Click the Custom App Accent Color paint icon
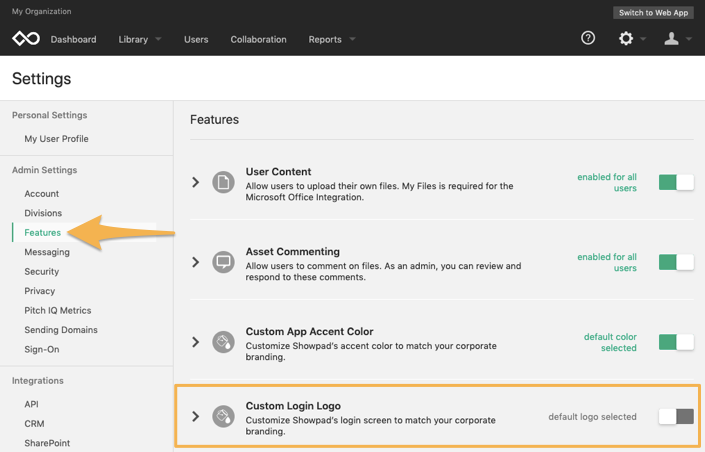 (223, 342)
